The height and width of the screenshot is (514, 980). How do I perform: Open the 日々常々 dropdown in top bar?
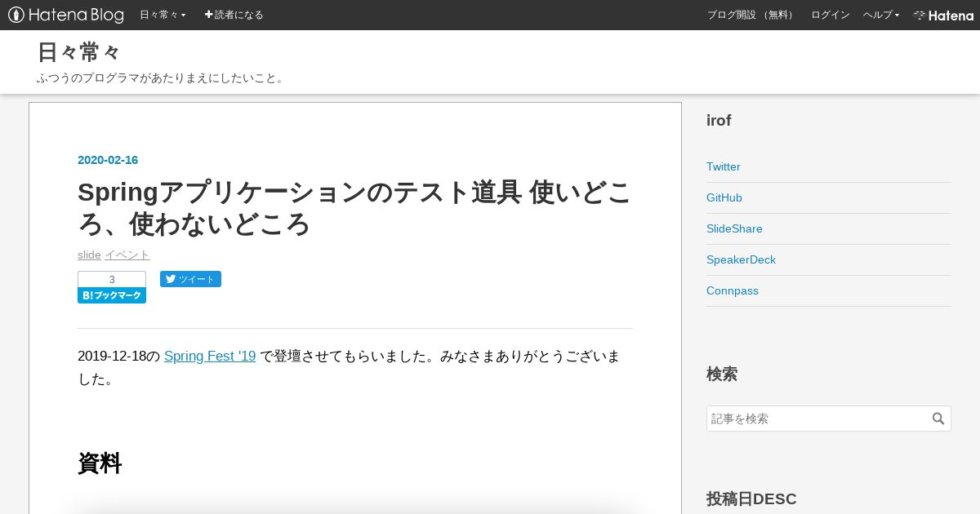pos(163,15)
